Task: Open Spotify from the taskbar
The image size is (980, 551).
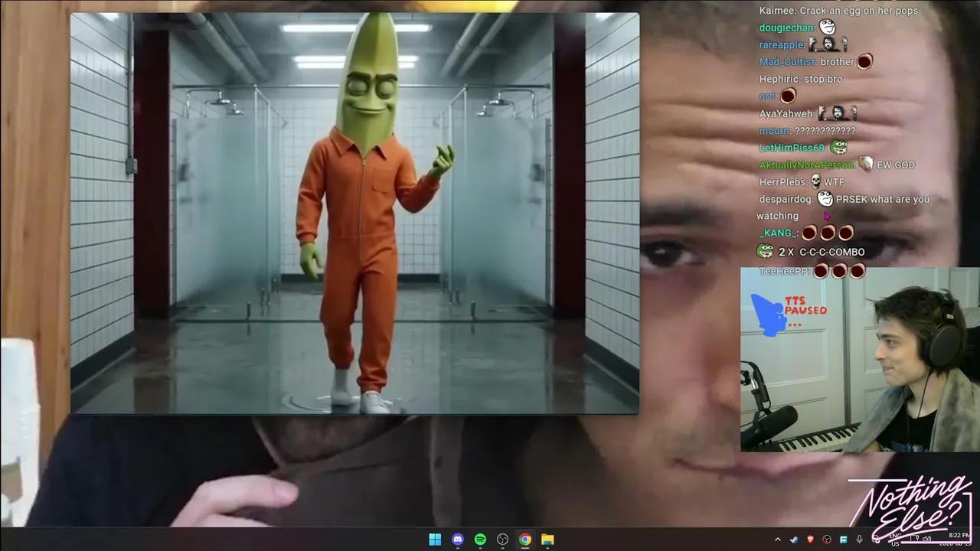Action: (x=480, y=540)
